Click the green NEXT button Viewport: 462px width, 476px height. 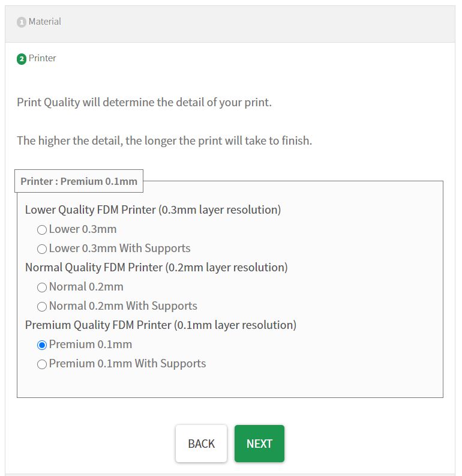pos(259,444)
